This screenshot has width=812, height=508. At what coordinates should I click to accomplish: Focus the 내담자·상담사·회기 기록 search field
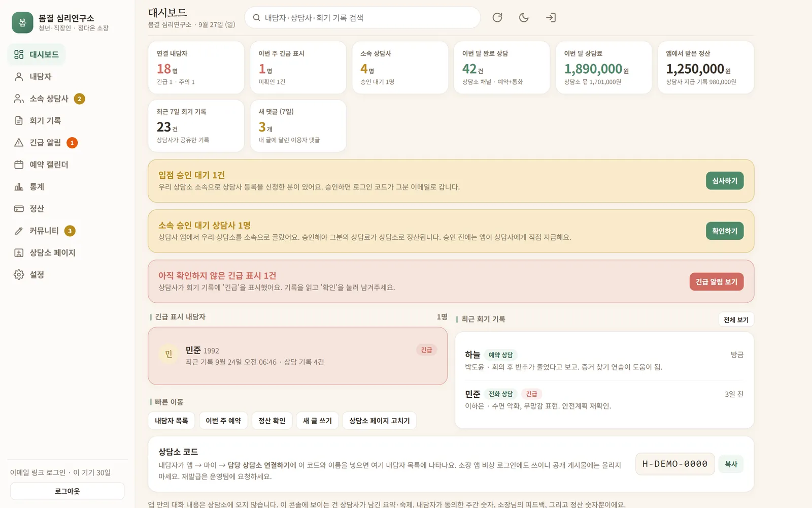(362, 18)
